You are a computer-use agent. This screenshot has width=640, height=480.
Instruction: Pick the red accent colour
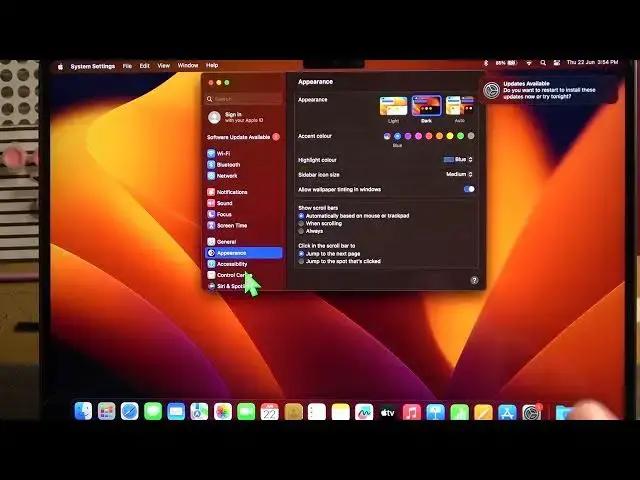[429, 136]
